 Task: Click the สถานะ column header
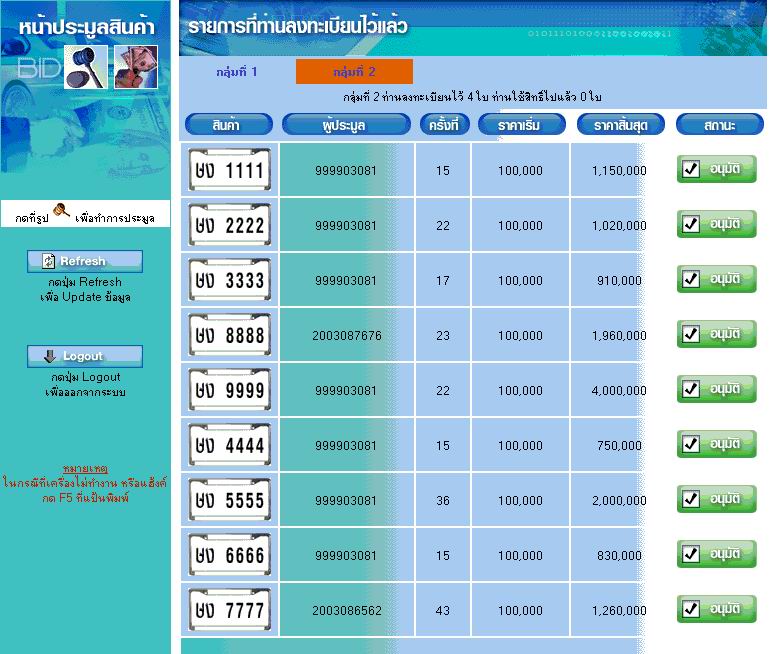point(719,125)
